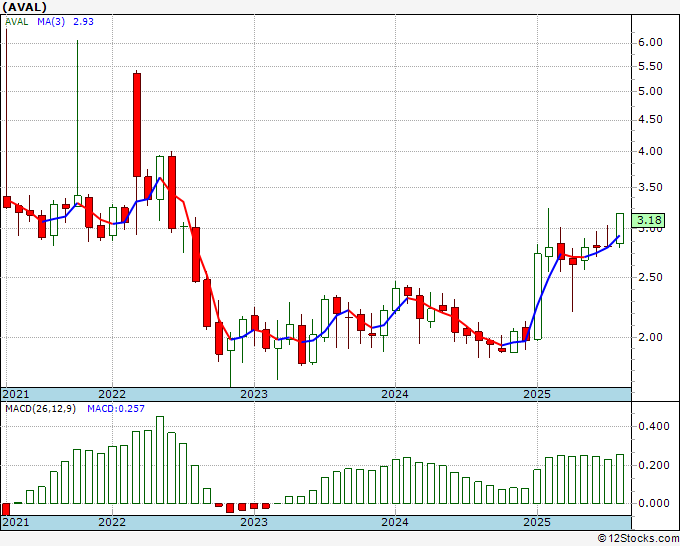Click the green 3.18 current price tag
Image resolution: width=680 pixels, height=546 pixels.
click(x=648, y=220)
